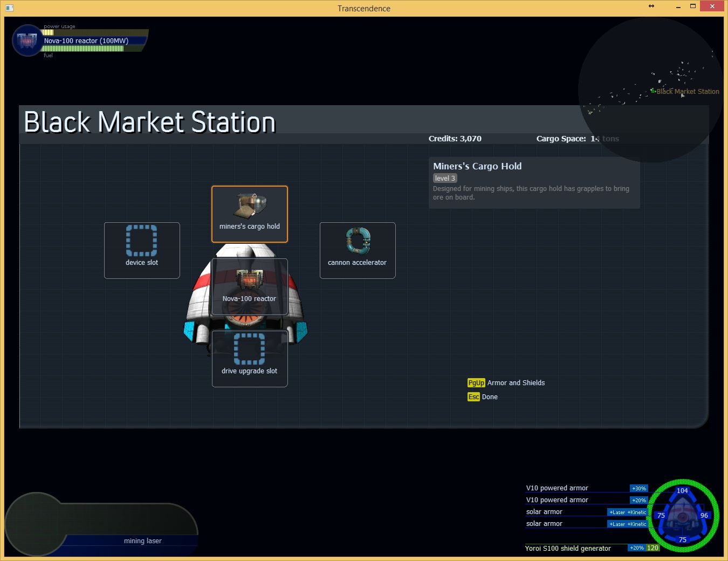
Task: Click the Cargo Space readout
Action: (x=578, y=139)
